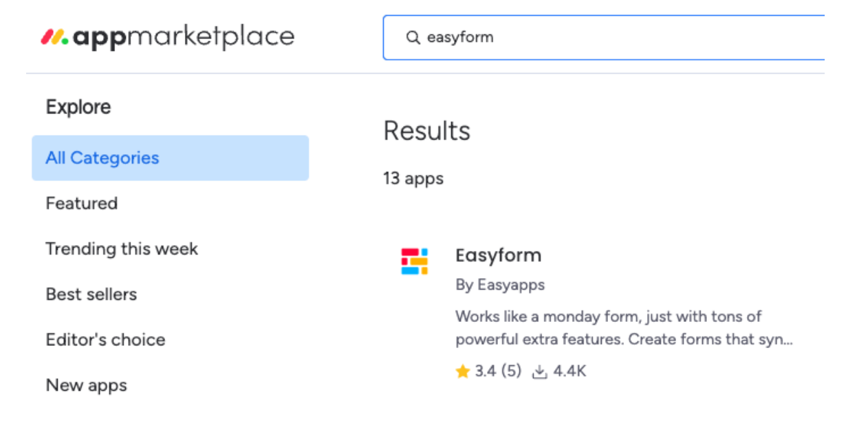Select All Categories in the sidebar

[x=102, y=158]
